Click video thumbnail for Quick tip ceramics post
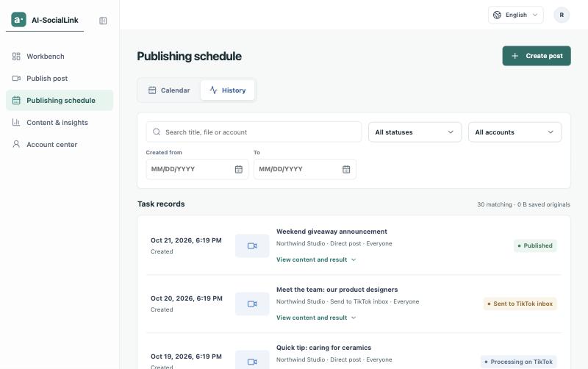The height and width of the screenshot is (369, 588). 252,361
